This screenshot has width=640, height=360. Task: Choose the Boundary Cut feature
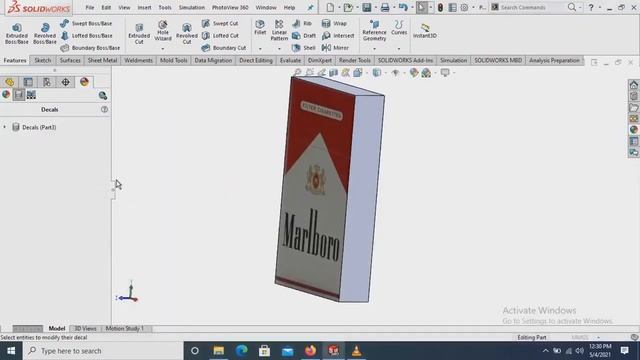224,48
